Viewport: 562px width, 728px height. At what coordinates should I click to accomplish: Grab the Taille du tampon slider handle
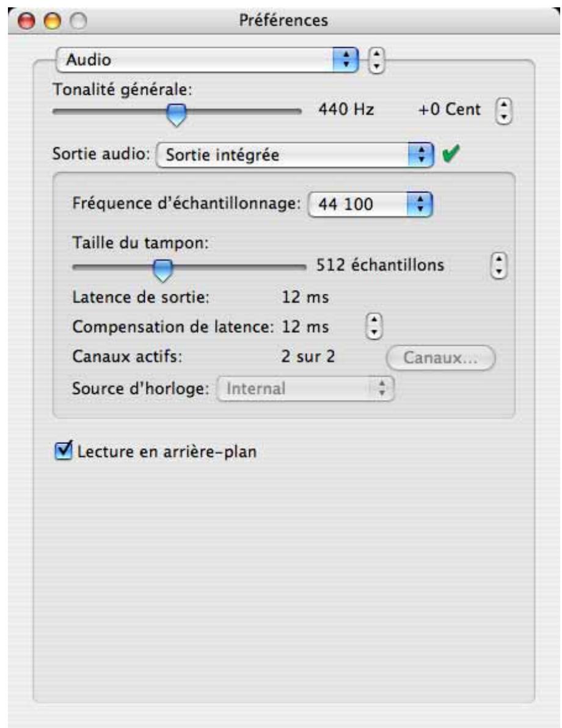[x=162, y=267]
